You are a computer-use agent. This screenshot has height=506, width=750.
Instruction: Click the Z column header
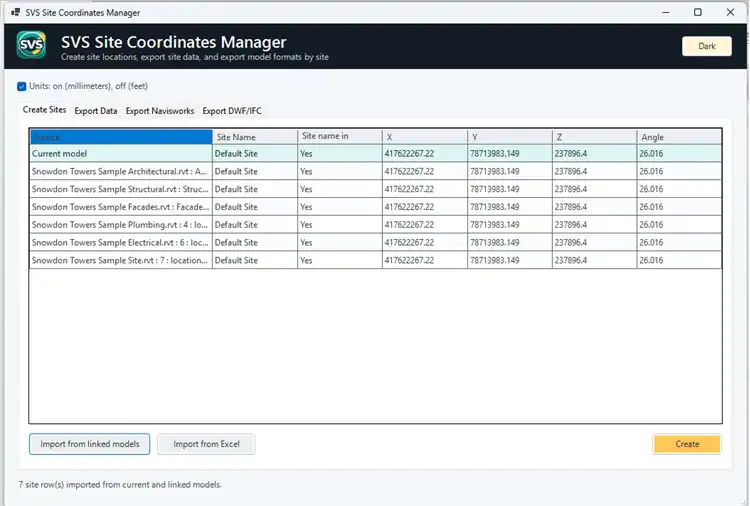pyautogui.click(x=595, y=137)
